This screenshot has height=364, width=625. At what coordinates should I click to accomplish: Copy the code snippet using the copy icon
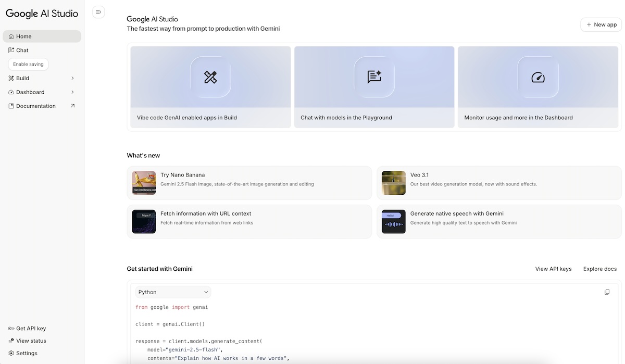point(607,292)
